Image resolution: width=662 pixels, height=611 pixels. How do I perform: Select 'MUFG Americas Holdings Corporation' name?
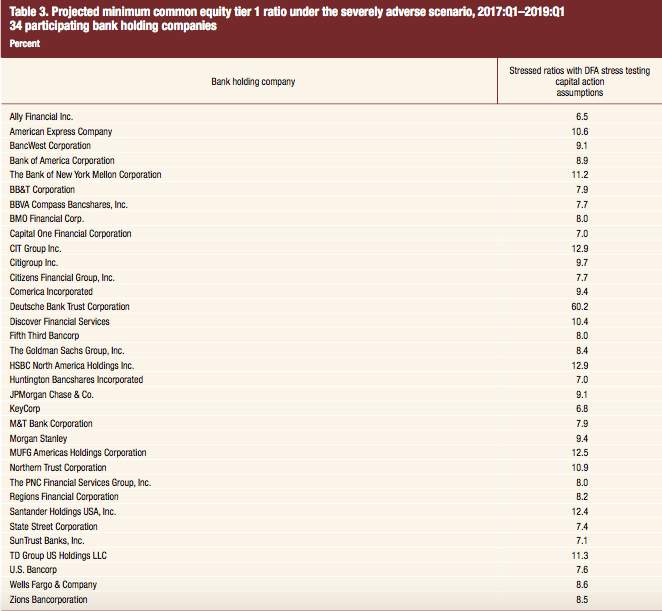point(78,453)
